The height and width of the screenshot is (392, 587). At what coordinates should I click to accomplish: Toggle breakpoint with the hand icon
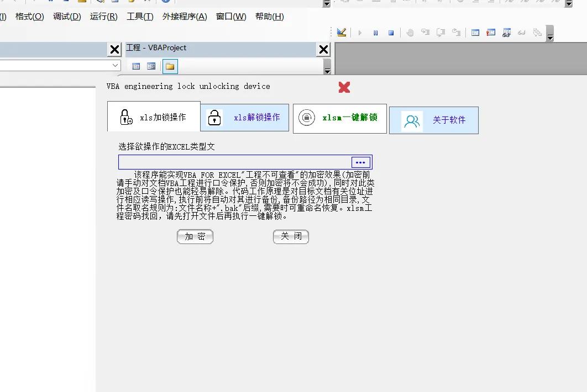[410, 33]
